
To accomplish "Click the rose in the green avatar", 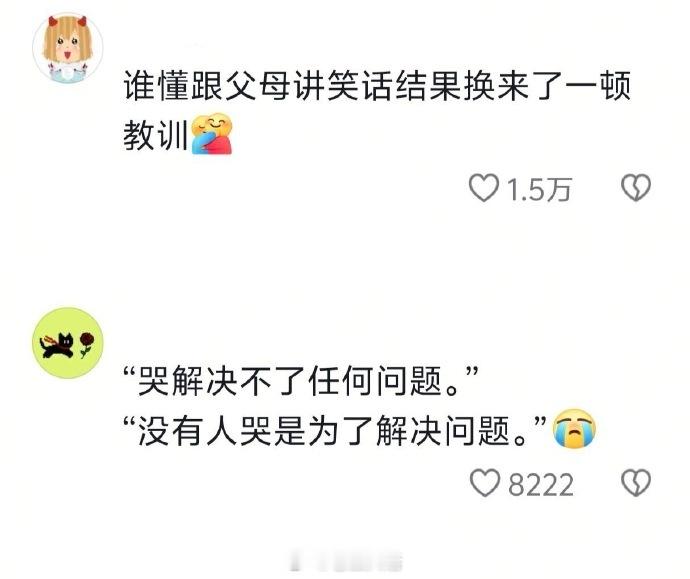I will (87, 344).
